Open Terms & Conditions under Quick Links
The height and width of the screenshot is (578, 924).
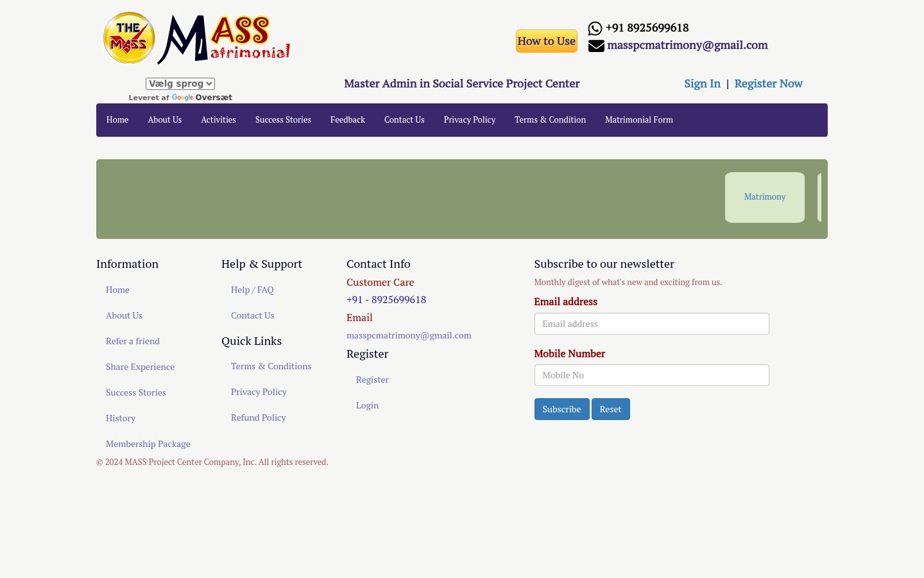271,366
